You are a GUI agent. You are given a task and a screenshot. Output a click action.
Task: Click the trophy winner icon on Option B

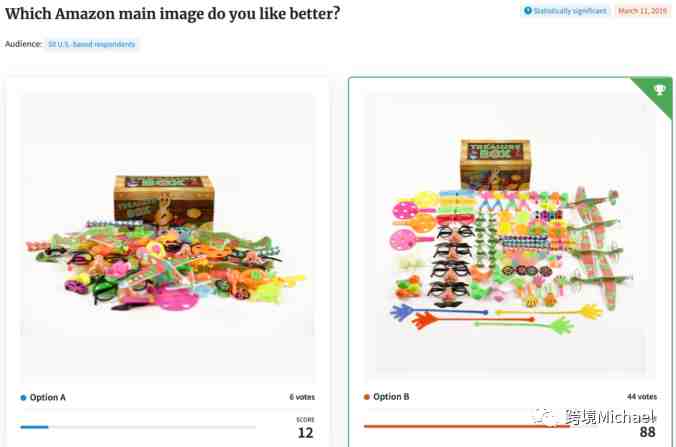(x=659, y=90)
